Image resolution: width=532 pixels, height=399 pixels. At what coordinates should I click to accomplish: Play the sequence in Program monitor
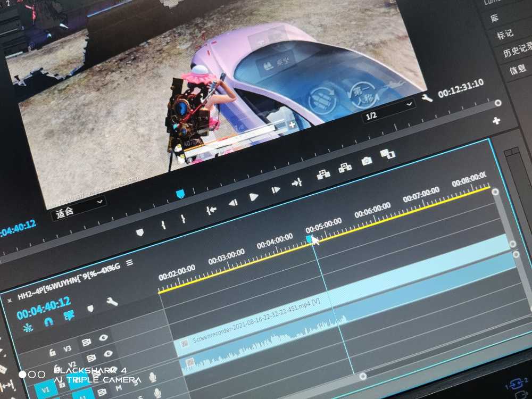(x=253, y=197)
